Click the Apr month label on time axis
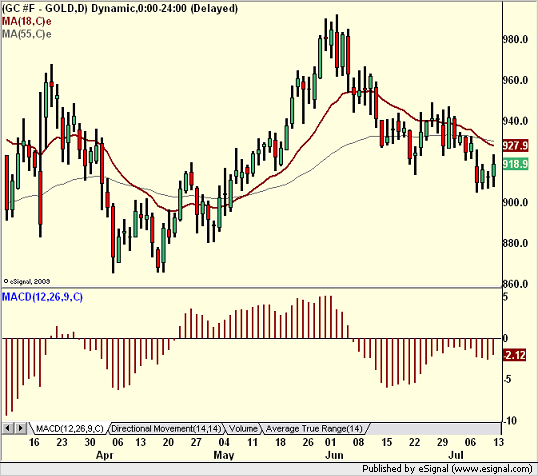538x476 pixels. pos(104,455)
